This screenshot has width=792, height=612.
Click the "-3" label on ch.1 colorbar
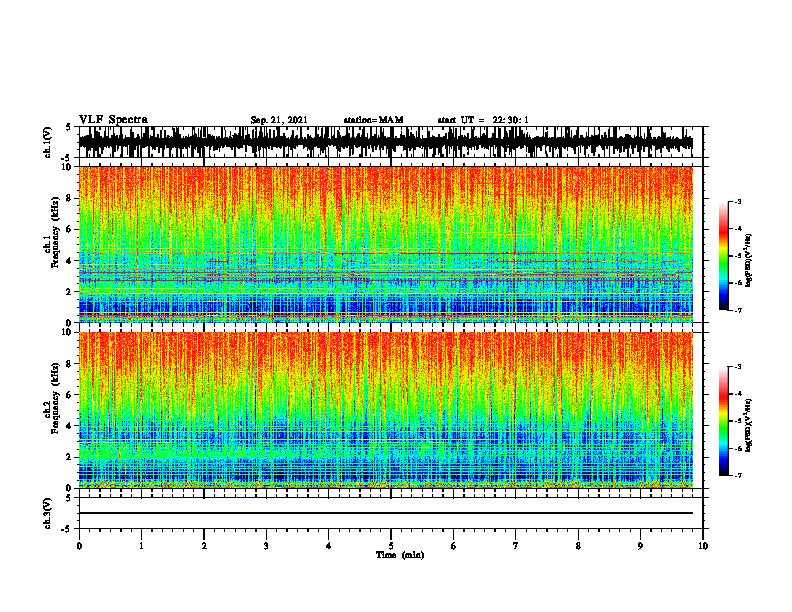click(x=737, y=202)
